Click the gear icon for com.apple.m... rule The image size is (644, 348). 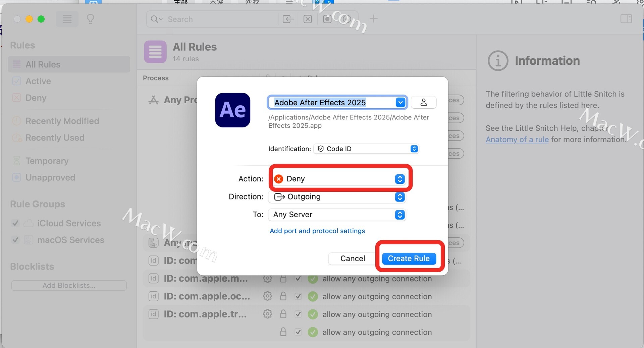[267, 279]
